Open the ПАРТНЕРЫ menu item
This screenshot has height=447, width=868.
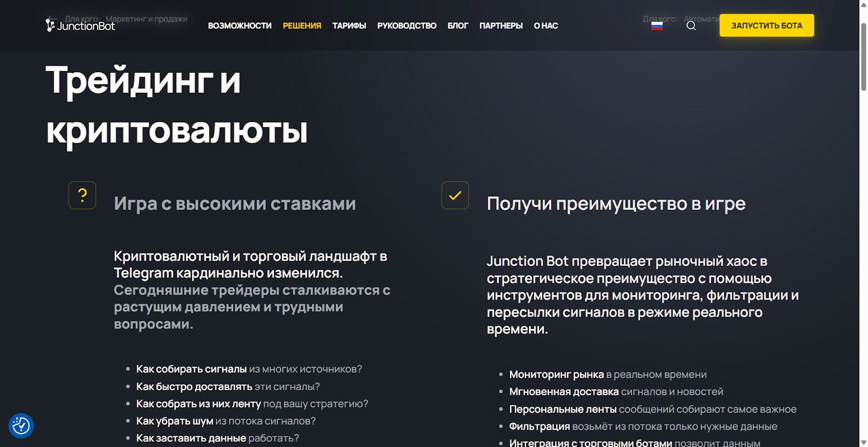tap(501, 25)
